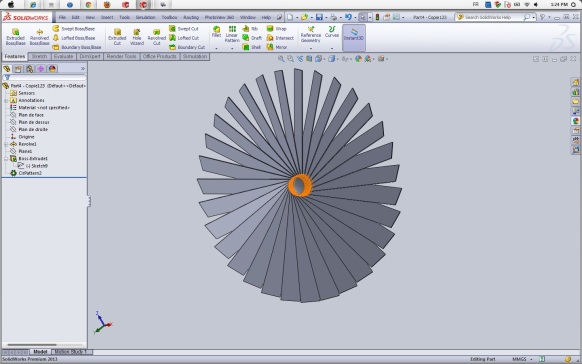
Task: Open Reference Geometry tools
Action: (x=311, y=34)
